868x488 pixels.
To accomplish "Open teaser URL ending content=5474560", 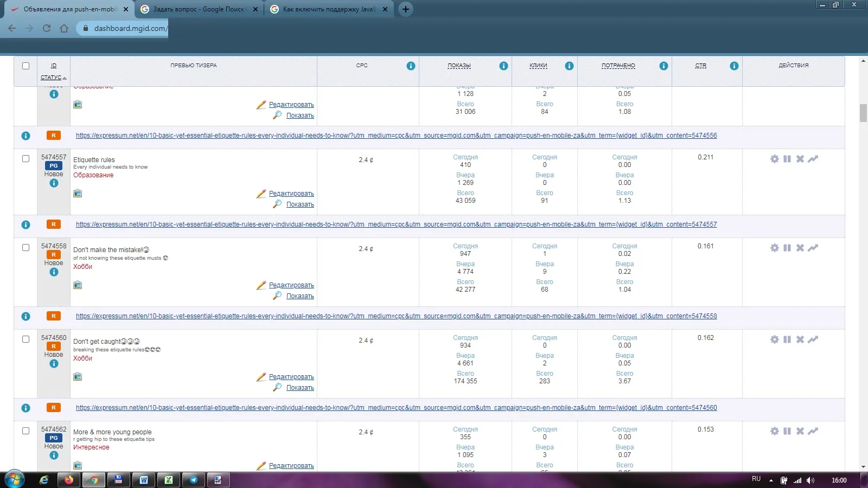I will click(396, 408).
